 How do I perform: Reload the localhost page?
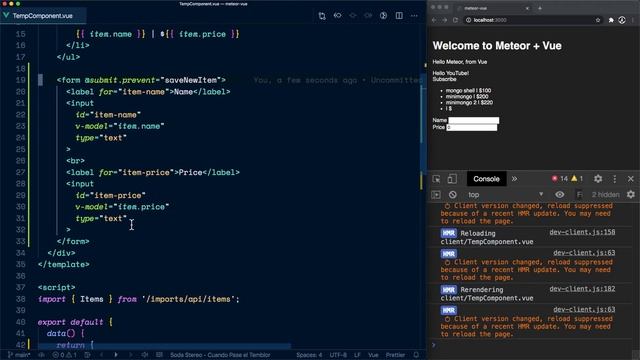tap(456, 20)
